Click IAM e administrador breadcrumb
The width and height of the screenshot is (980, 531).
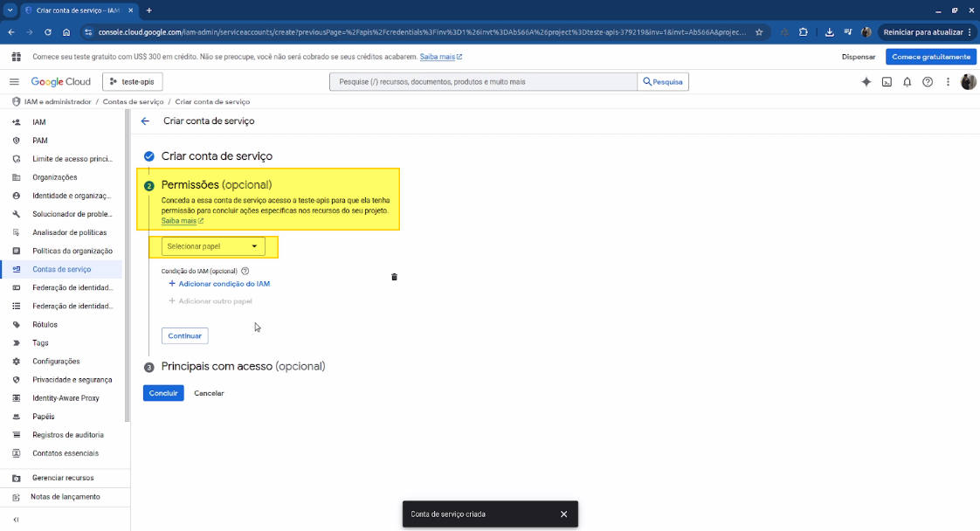58,102
